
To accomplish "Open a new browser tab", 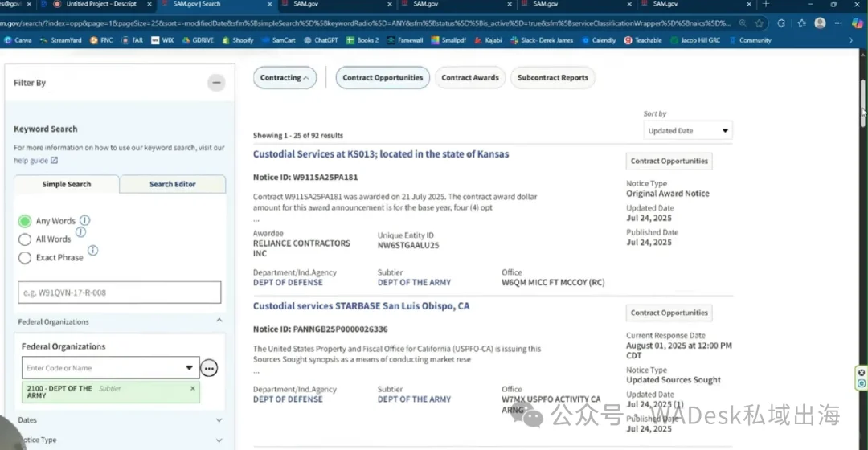I will pyautogui.click(x=766, y=4).
